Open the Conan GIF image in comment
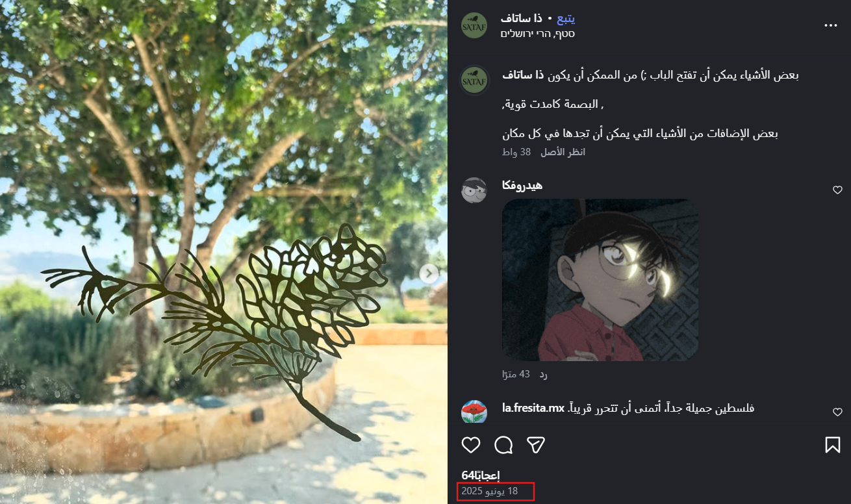The image size is (851, 504). 600,280
